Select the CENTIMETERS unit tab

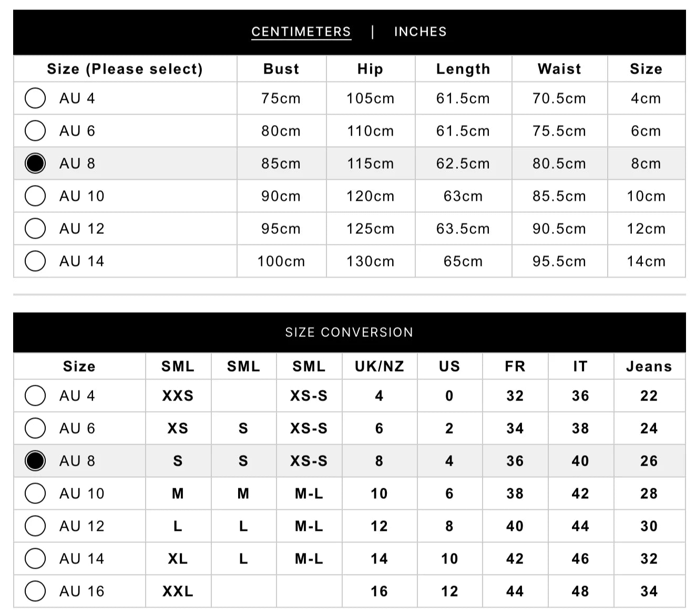tap(301, 32)
